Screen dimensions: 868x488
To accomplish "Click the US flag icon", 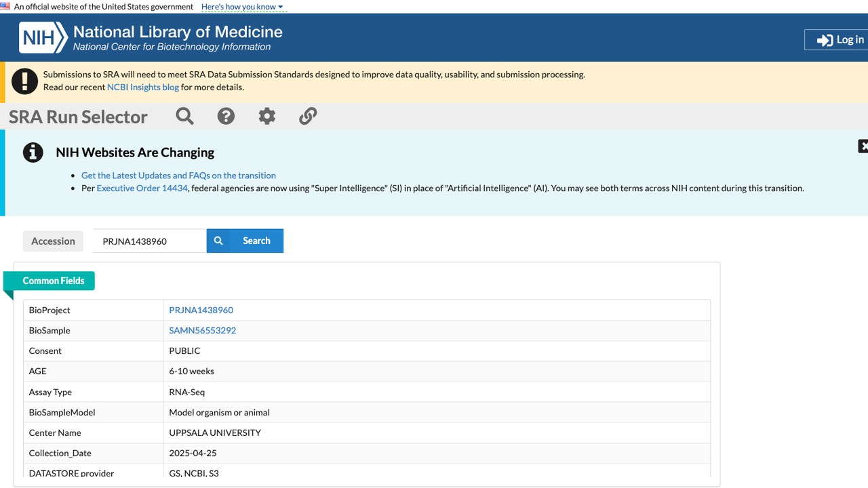I will click(x=5, y=6).
